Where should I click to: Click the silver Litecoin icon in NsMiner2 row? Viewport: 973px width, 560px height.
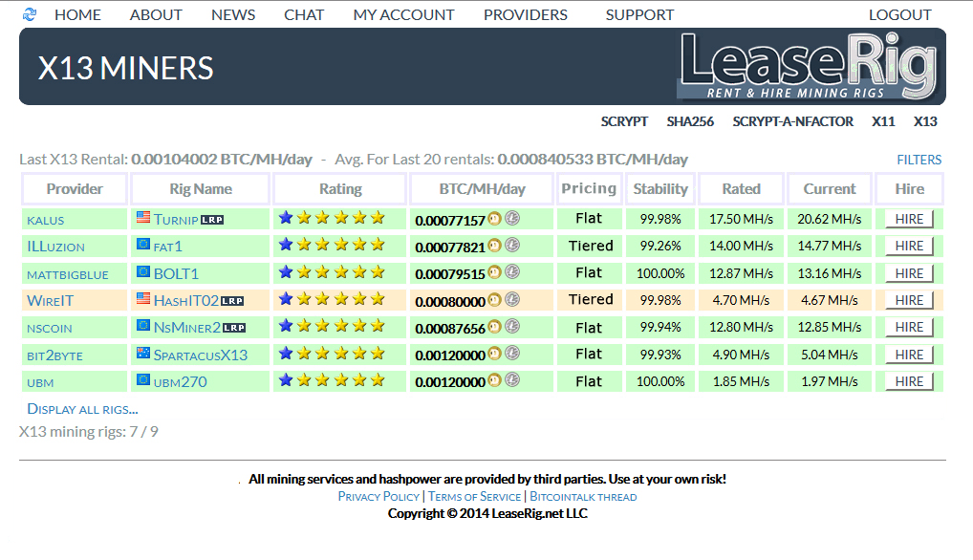point(512,326)
